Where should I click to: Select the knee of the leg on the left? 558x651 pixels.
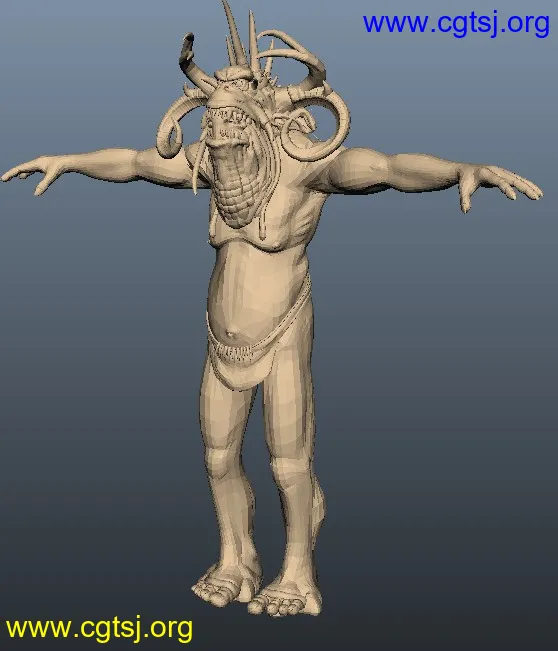(221, 461)
